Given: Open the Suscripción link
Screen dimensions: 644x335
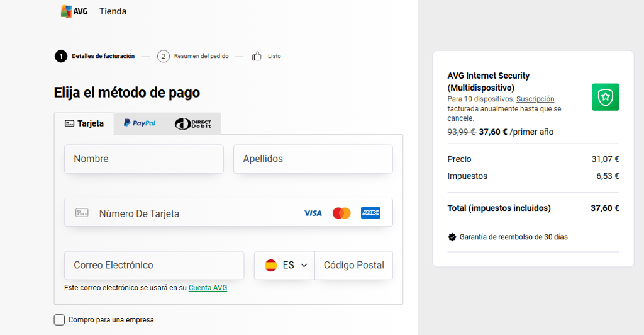Looking at the screenshot, I should 535,99.
